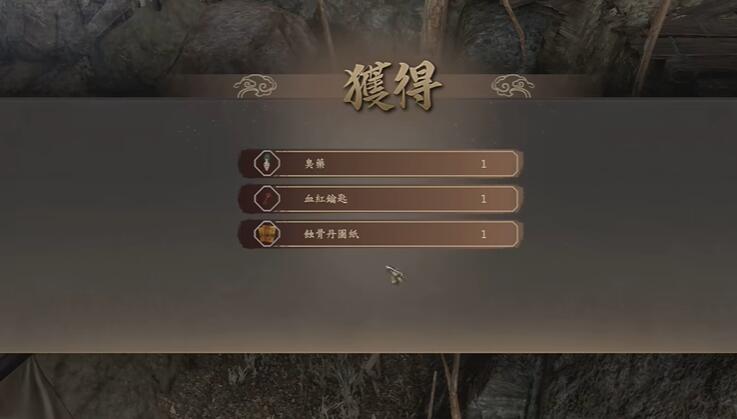
Task: Click the 獲得 title heading
Action: (392, 86)
